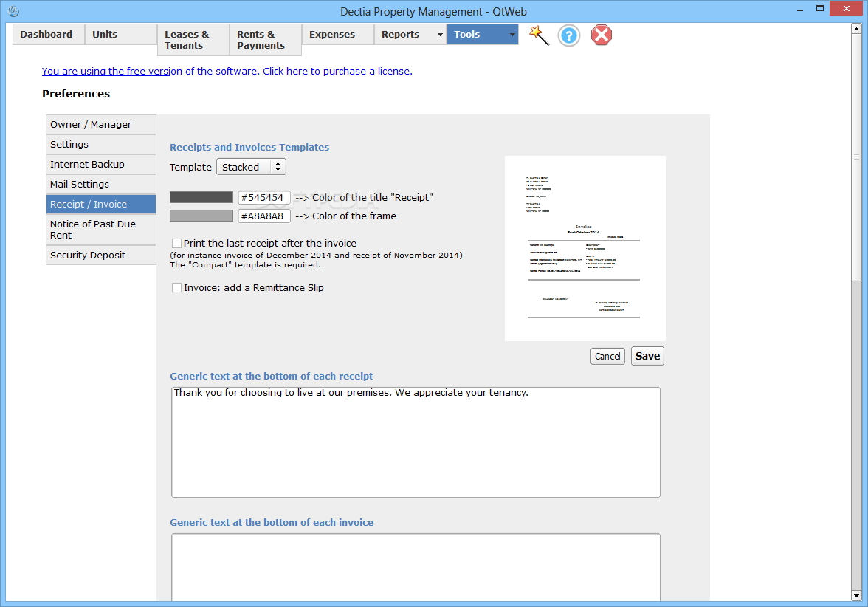Click Generic text at bottom of each invoice heading
Image resolution: width=868 pixels, height=607 pixels.
point(272,522)
